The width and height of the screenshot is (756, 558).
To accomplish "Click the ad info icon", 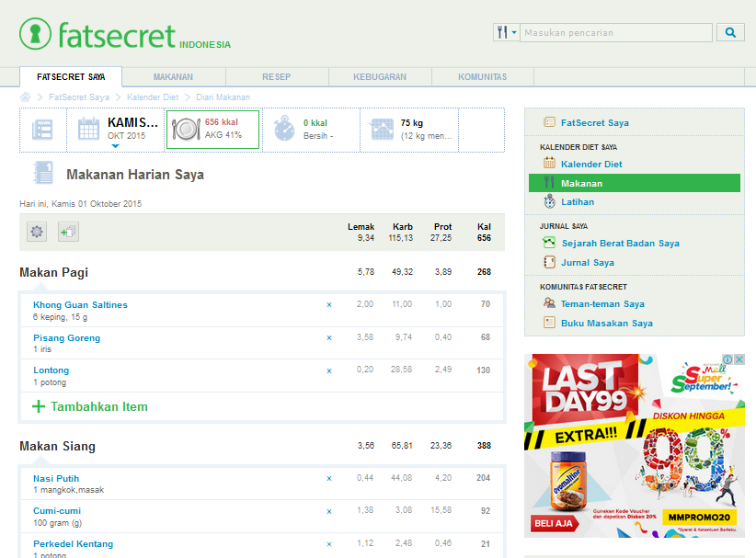I will tap(727, 359).
